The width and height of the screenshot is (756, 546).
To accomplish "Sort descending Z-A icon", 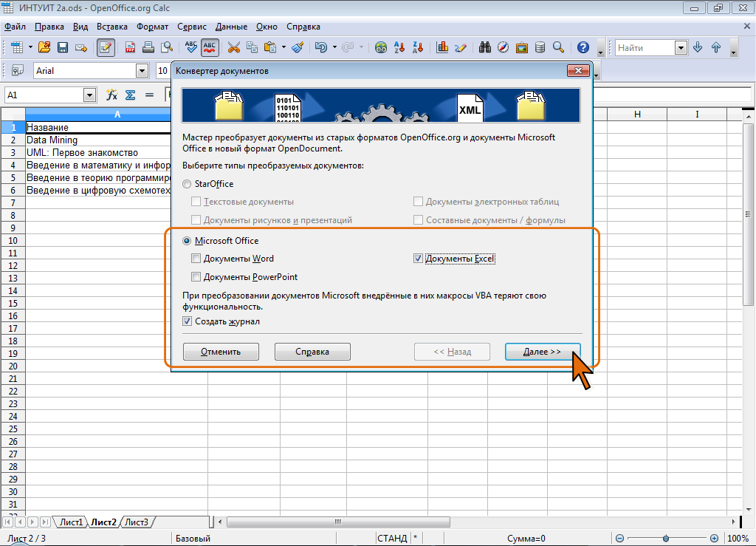I will click(418, 47).
